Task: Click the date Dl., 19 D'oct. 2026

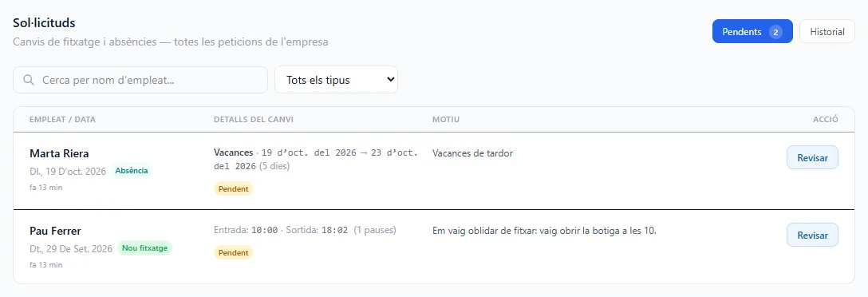Action: [68, 171]
